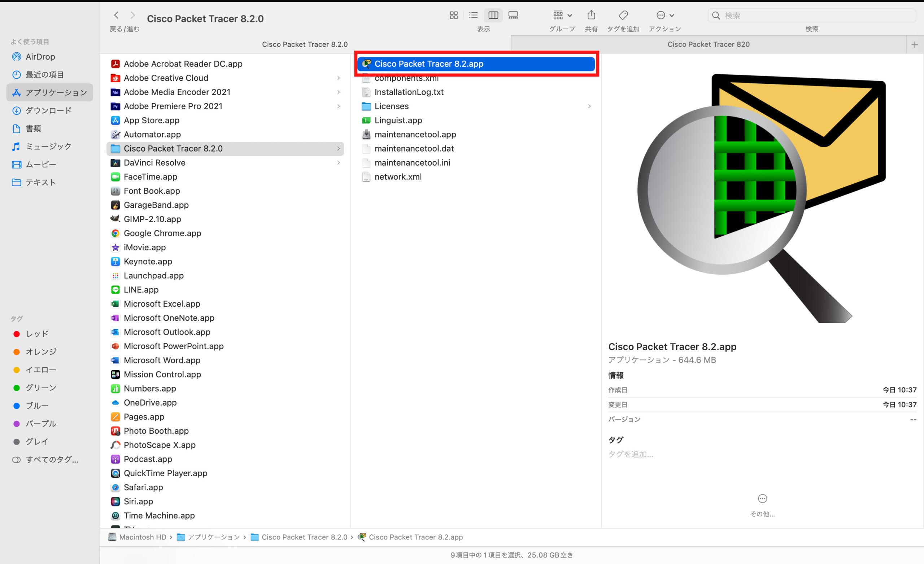Select InstallationLog.txt
The image size is (924, 564).
[x=476, y=92]
